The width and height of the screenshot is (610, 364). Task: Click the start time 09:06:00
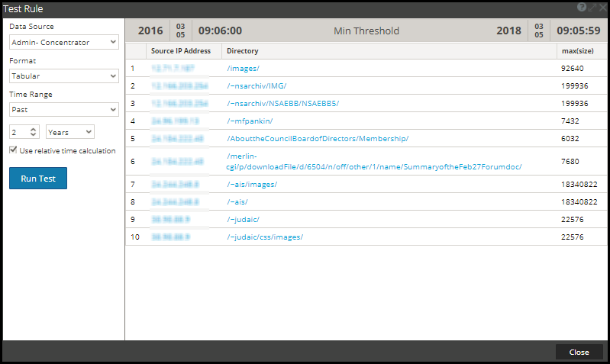point(220,31)
